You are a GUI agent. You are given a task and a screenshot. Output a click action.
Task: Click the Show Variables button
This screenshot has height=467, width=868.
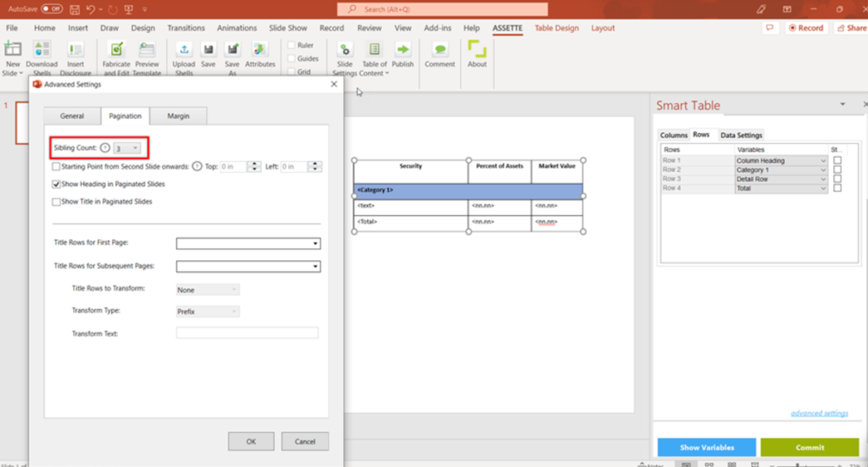point(706,447)
